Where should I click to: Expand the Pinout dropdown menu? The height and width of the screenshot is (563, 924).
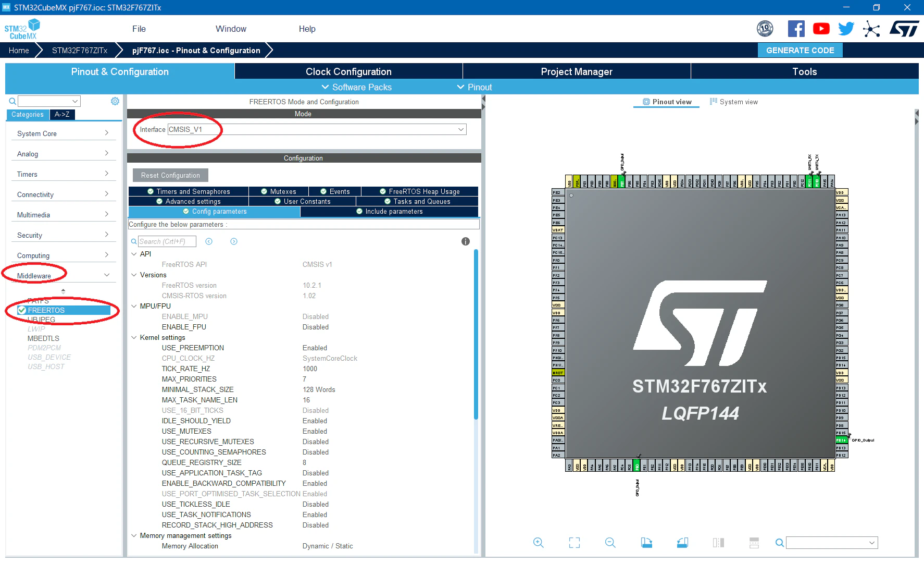(475, 87)
